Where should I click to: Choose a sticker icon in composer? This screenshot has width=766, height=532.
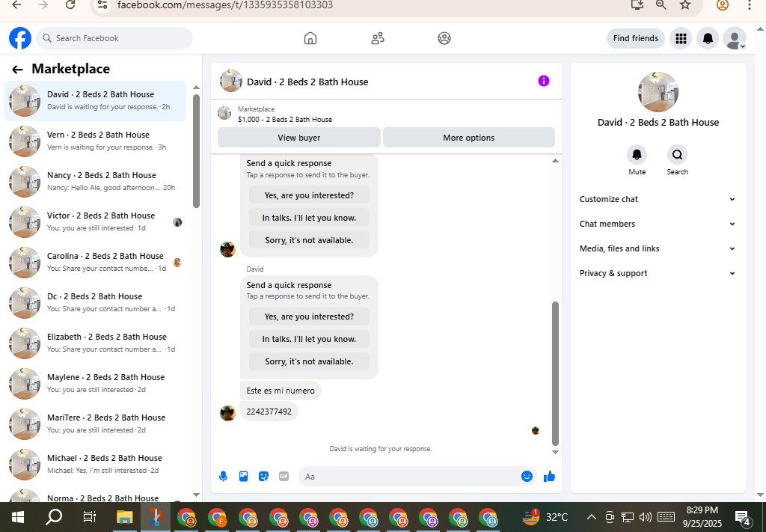coord(264,477)
